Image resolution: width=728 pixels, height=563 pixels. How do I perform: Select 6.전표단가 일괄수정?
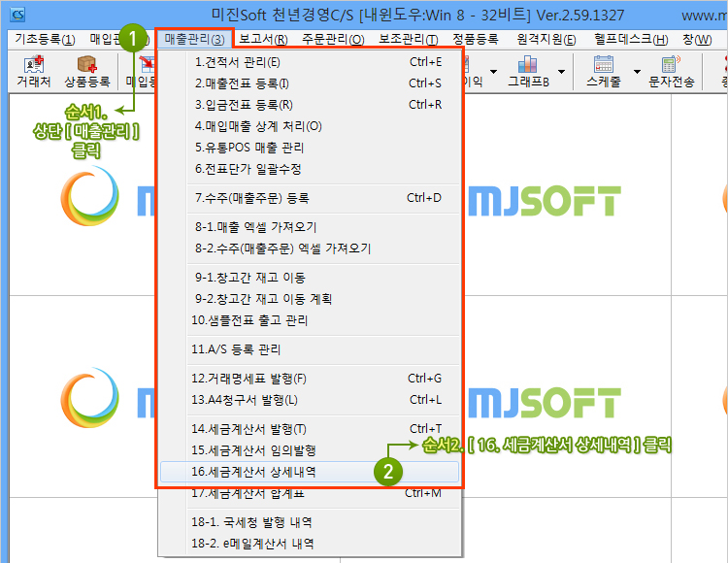point(310,169)
